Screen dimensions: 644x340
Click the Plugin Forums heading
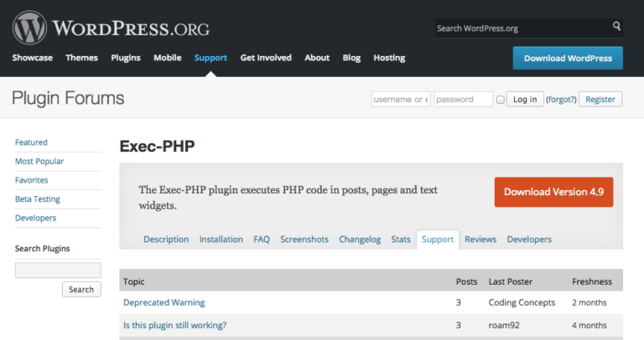pyautogui.click(x=68, y=99)
